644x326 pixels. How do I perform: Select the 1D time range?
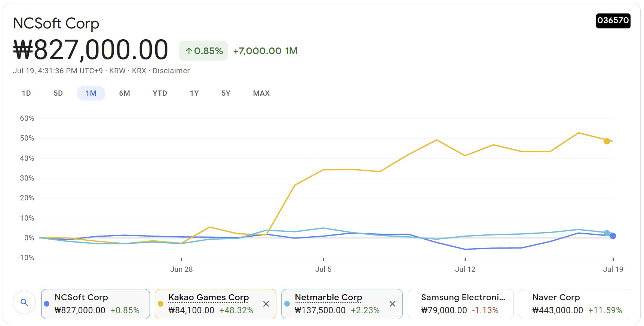click(26, 93)
